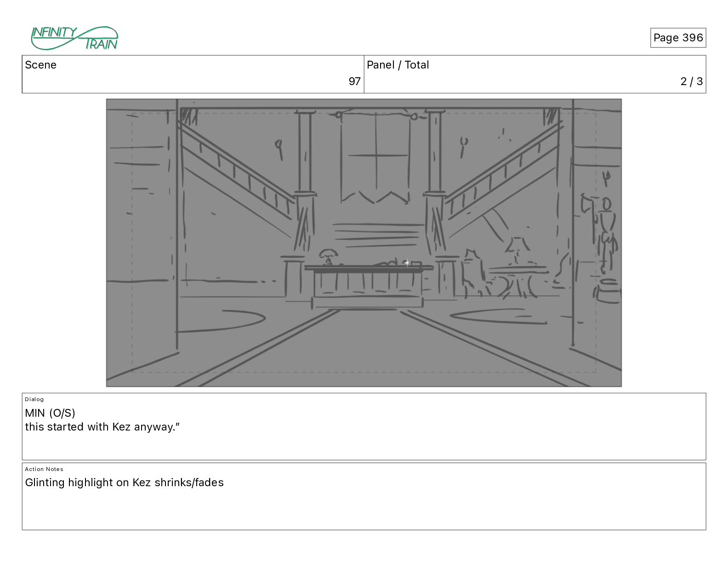Click the Page 396 label
This screenshot has width=728, height=563.
pos(678,38)
